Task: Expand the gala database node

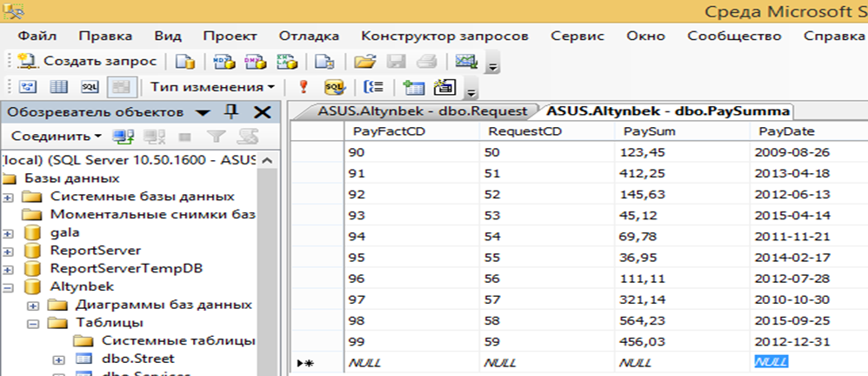Action: (x=8, y=233)
